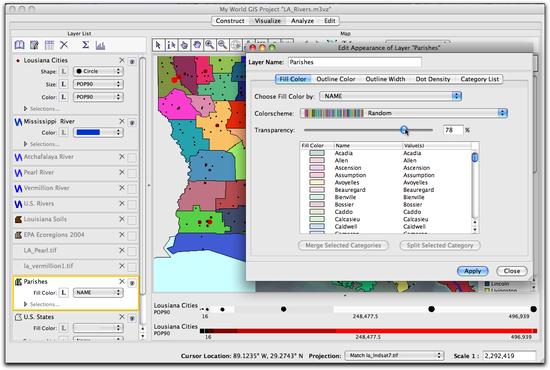This screenshot has width=550, height=370.
Task: Select the pan hand tool
Action: pos(197,45)
